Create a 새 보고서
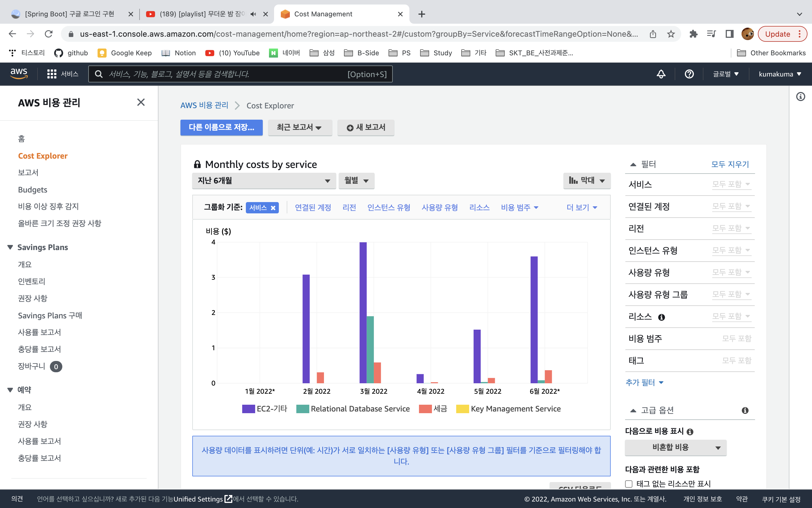The width and height of the screenshot is (812, 508). tap(366, 127)
